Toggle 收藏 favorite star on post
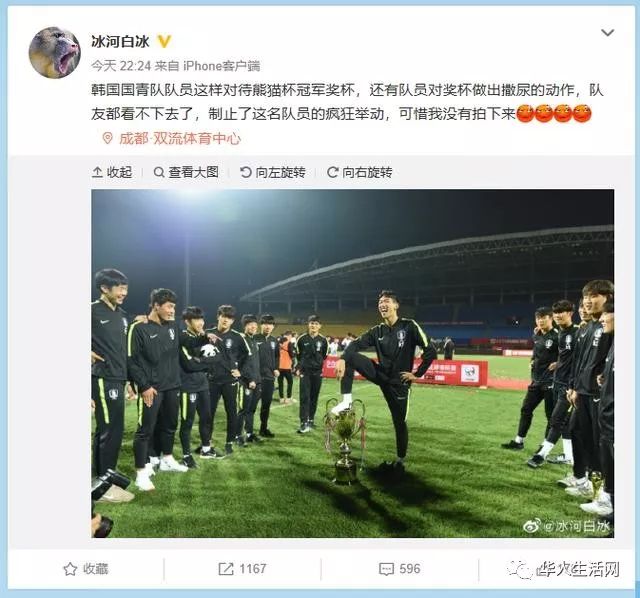This screenshot has width=640, height=598. [x=86, y=569]
